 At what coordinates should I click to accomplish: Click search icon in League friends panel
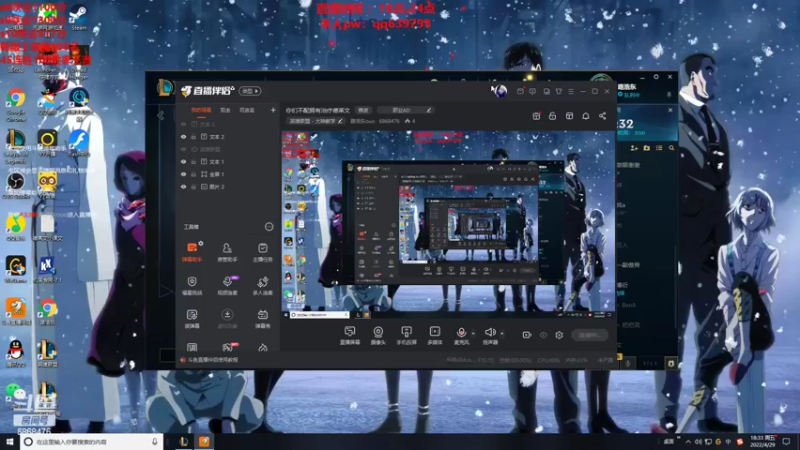[x=671, y=148]
